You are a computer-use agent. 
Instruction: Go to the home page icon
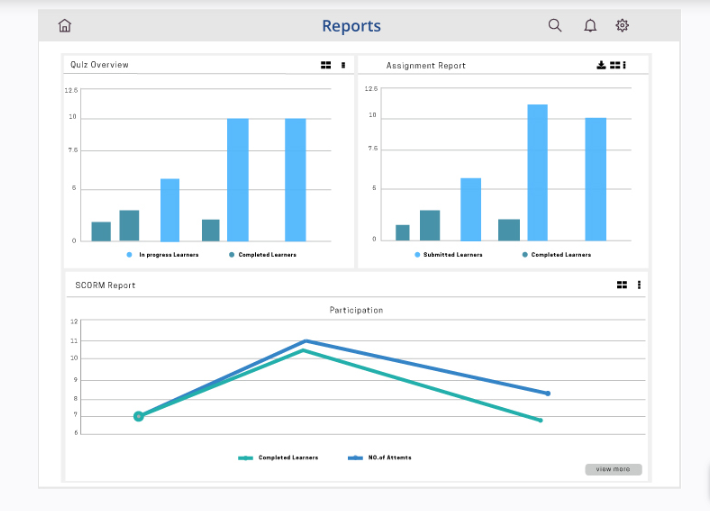[x=65, y=25]
